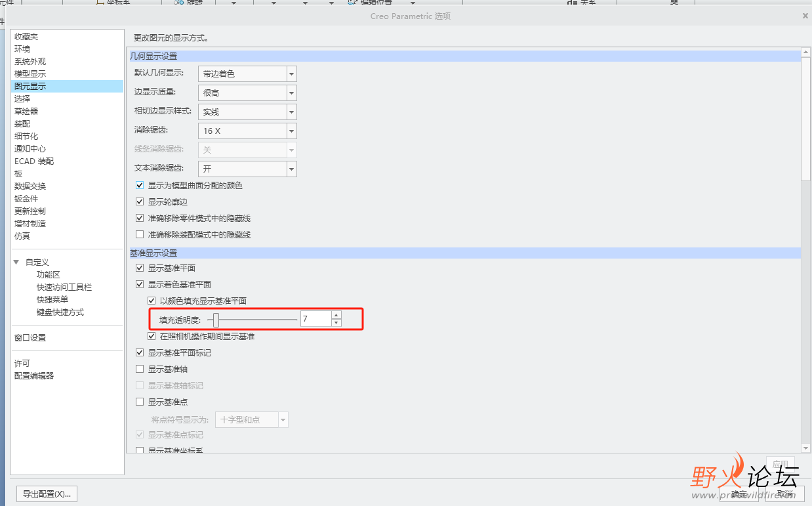This screenshot has width=812, height=506.
Task: Open 仿真 options page
Action: 22,236
